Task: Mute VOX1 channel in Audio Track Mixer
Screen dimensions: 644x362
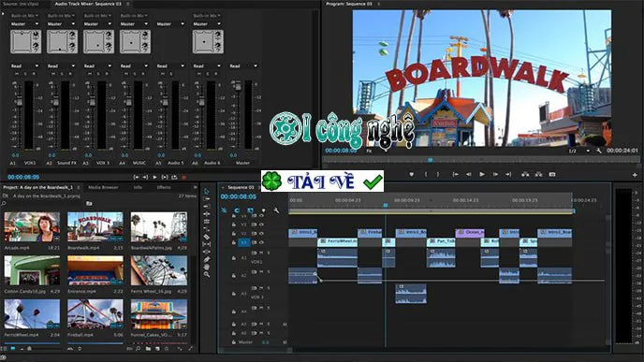Action: (x=17, y=74)
